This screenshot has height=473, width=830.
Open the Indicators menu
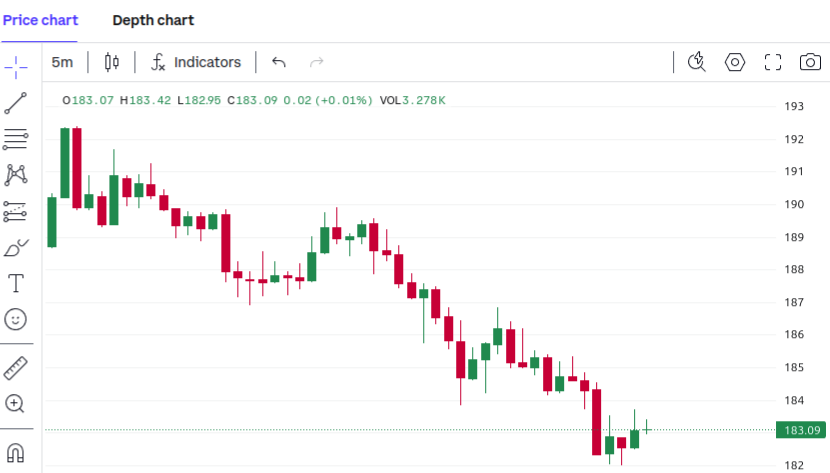coord(196,62)
